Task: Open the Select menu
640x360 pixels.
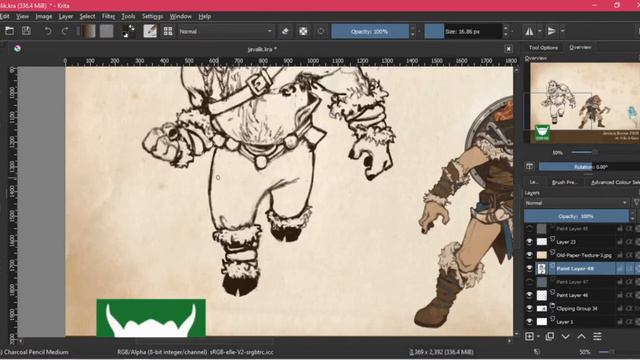Action: [x=87, y=16]
